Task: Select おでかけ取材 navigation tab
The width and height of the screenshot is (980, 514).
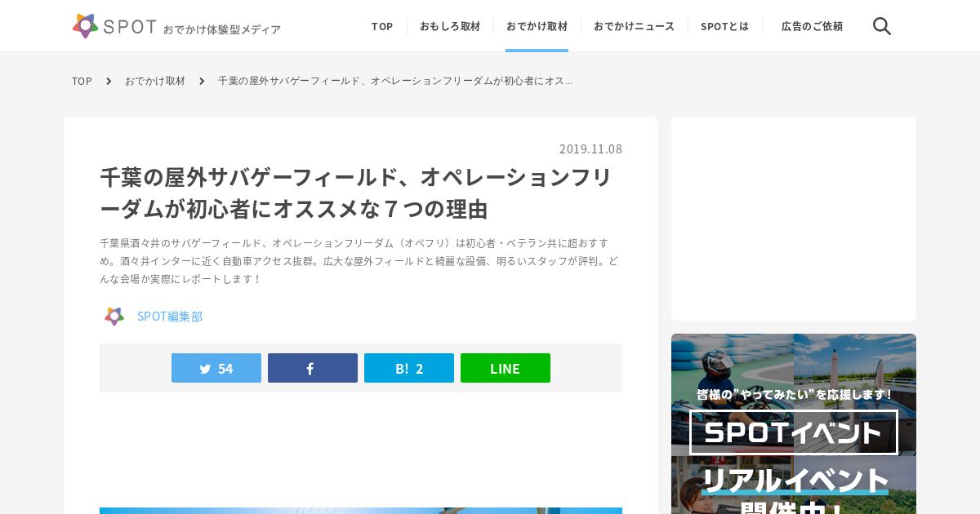Action: [x=537, y=26]
